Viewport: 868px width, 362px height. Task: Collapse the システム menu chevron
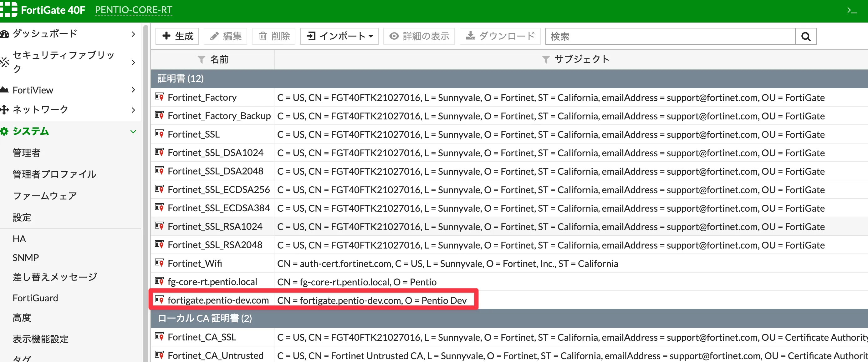coord(133,132)
